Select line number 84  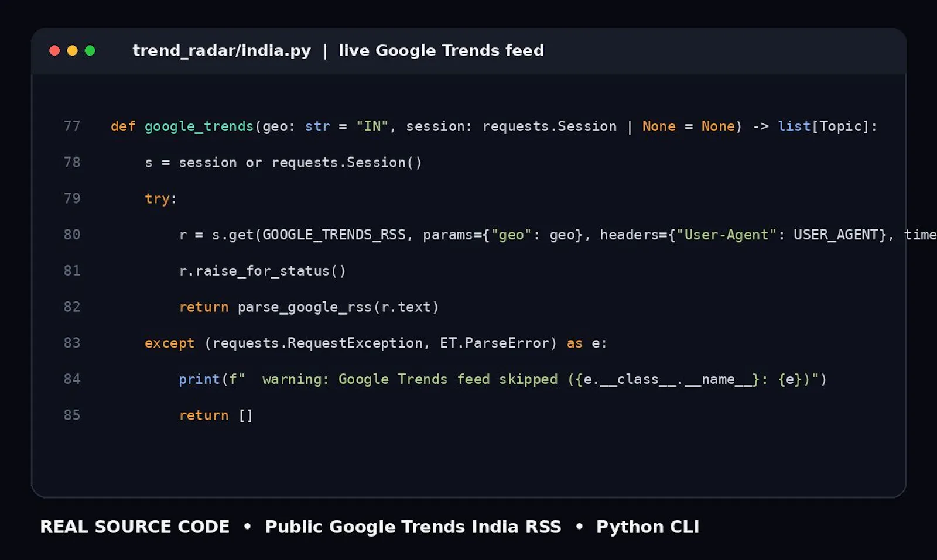(x=72, y=379)
